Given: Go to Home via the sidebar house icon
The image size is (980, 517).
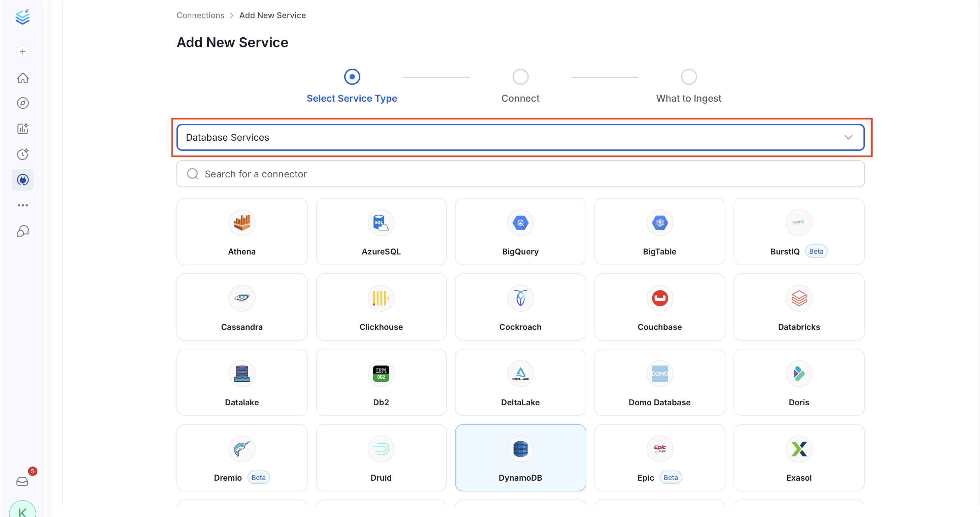Looking at the screenshot, I should click(x=23, y=78).
